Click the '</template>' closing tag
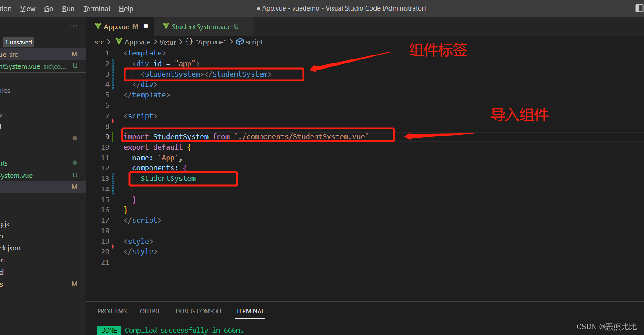 click(x=147, y=95)
